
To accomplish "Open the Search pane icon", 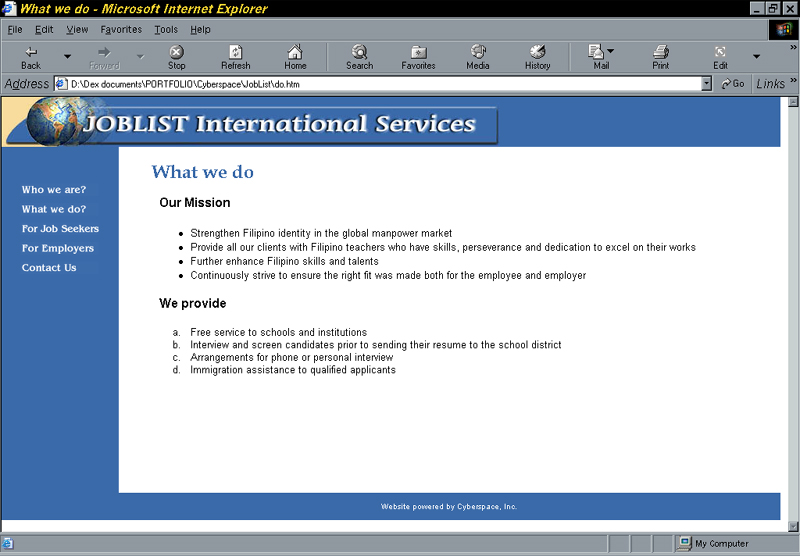I will click(360, 52).
